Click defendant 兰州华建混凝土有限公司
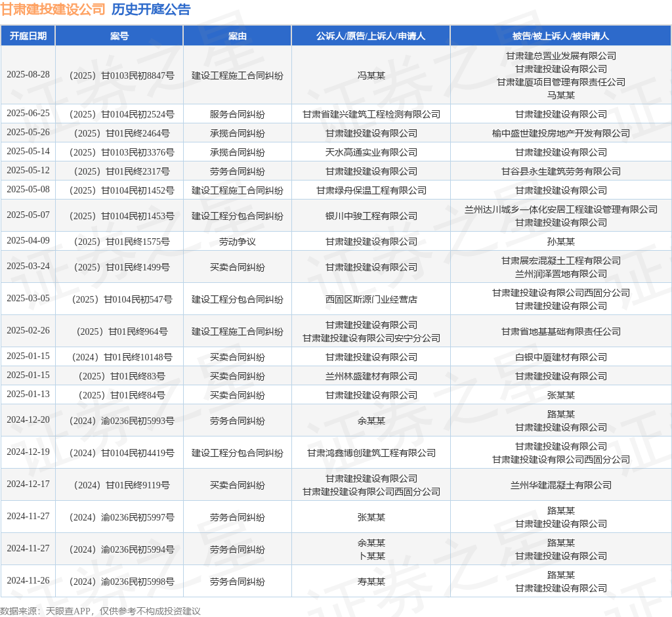 tap(561, 485)
